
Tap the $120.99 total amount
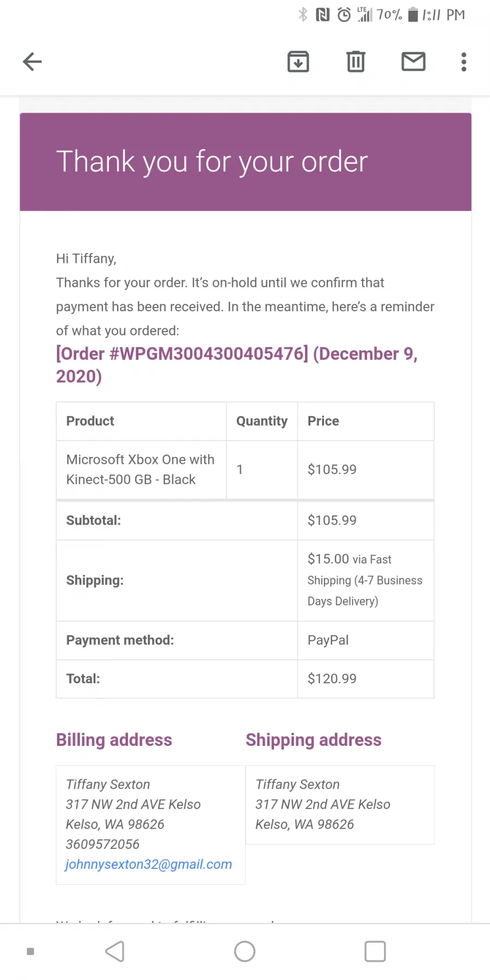coord(332,678)
